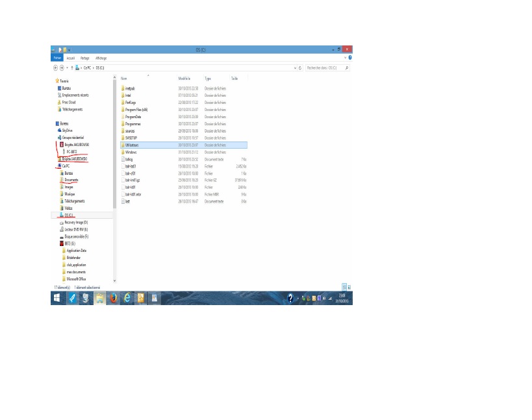This screenshot has height=420, width=532.
Task: Select the Program Files (x86) folder
Action: (x=136, y=110)
